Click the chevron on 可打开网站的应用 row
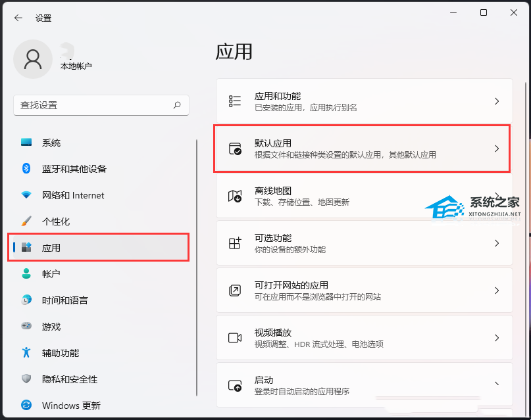Viewport: 531px width, 420px height. click(x=497, y=291)
